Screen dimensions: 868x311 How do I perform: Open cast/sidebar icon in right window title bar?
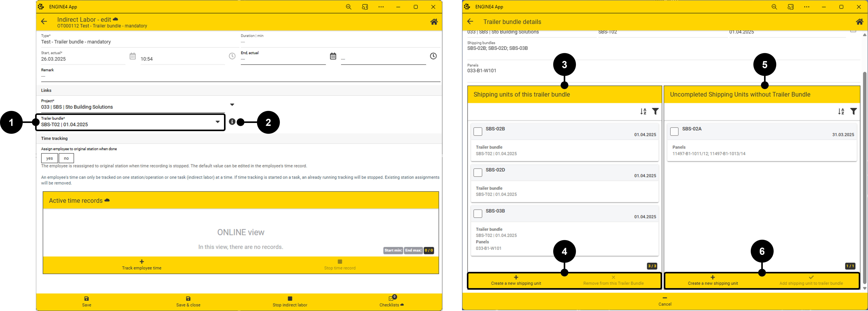pyautogui.click(x=790, y=7)
